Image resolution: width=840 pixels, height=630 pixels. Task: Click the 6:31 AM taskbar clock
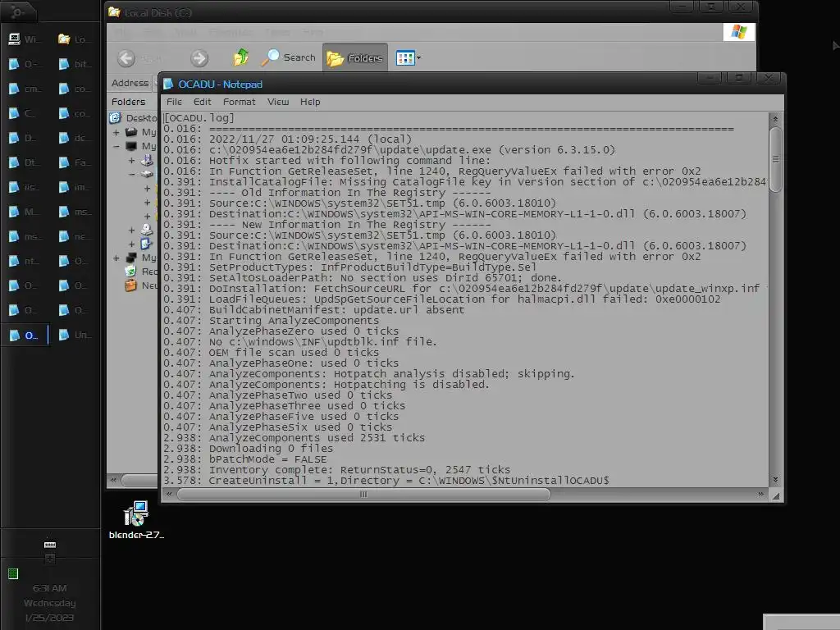(50, 588)
